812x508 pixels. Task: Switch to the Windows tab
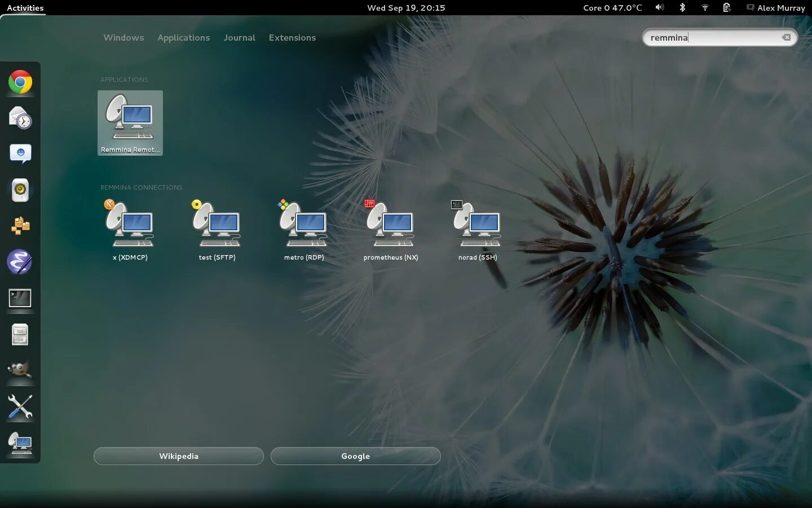pos(123,38)
